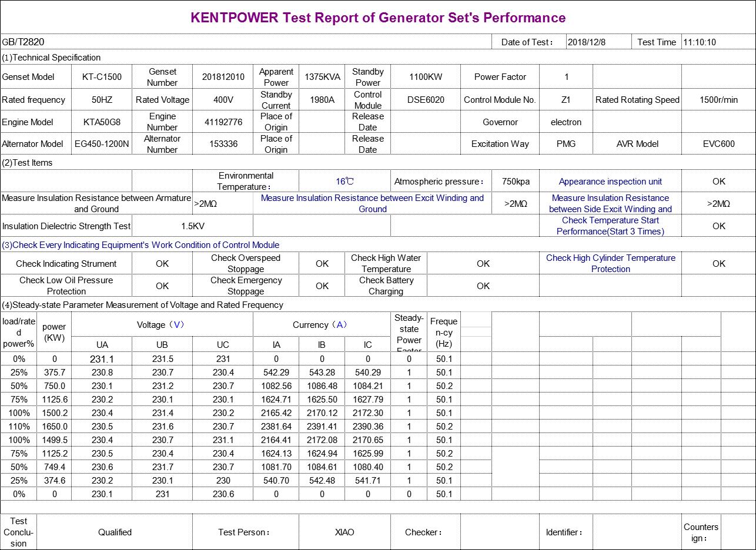Screen dimensions: 756x550
Task: Click the IA current column header
Action: click(276, 345)
